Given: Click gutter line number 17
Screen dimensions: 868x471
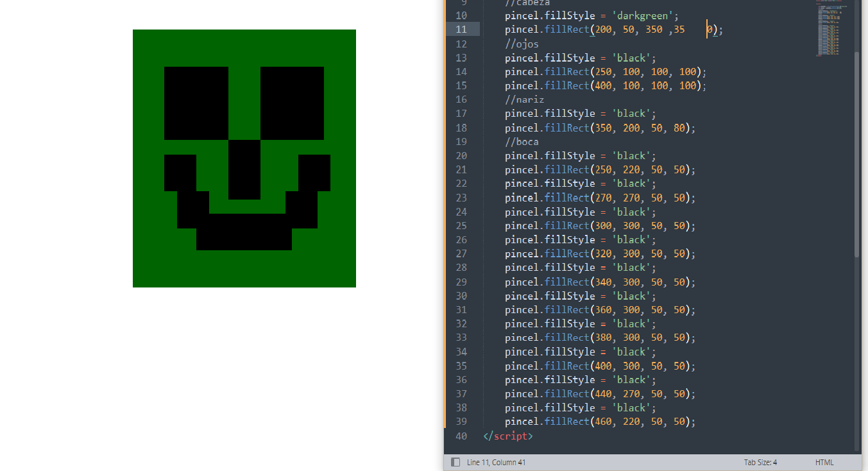Looking at the screenshot, I should pos(461,114).
